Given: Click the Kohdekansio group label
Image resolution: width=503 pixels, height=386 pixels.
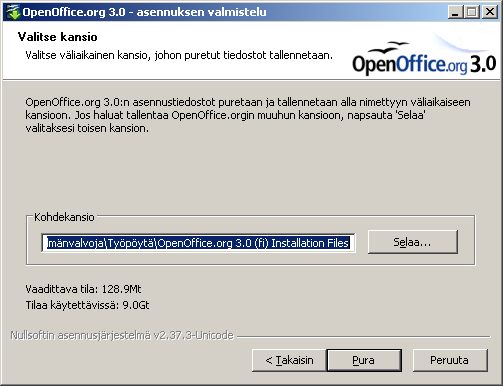Looking at the screenshot, I should [x=64, y=217].
